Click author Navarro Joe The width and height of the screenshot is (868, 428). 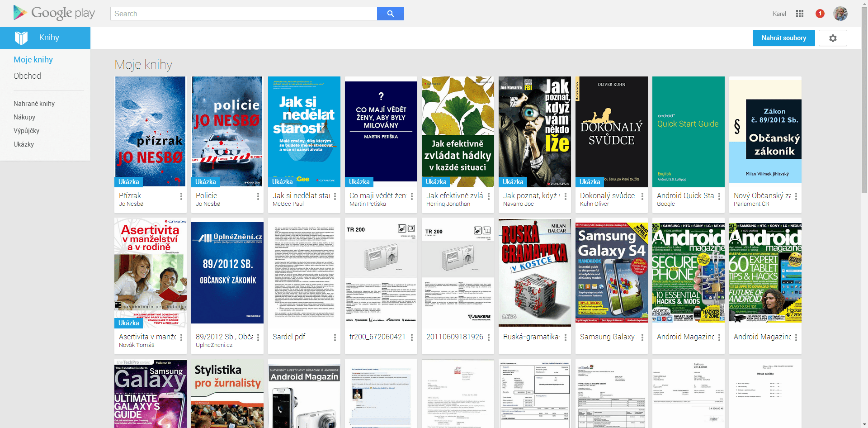pyautogui.click(x=518, y=204)
